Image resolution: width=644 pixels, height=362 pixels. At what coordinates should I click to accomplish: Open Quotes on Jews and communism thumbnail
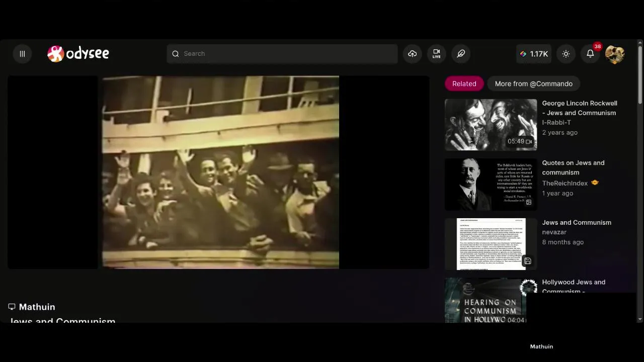click(491, 185)
